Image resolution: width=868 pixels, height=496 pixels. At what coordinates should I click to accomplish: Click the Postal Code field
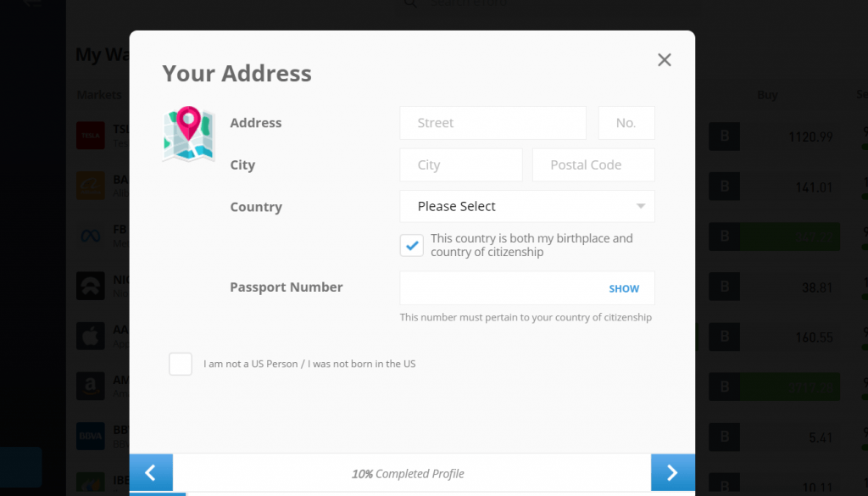pos(593,164)
